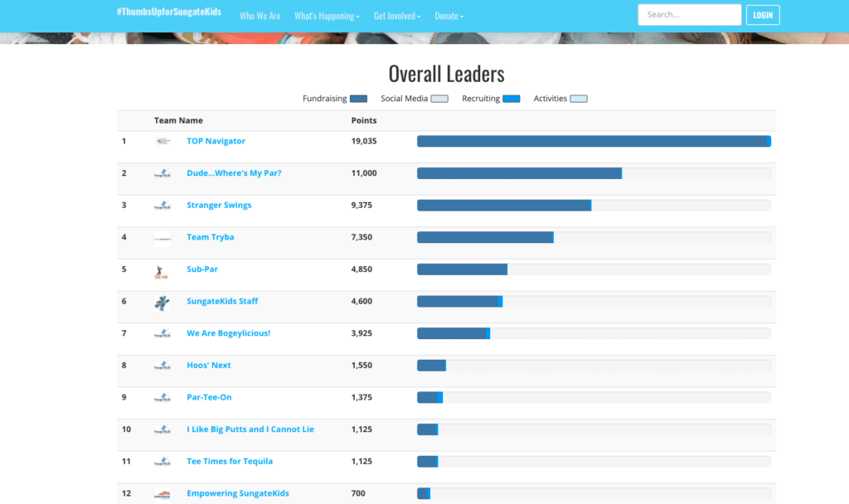849x504 pixels.
Task: Focus the Search input field
Action: tap(689, 15)
